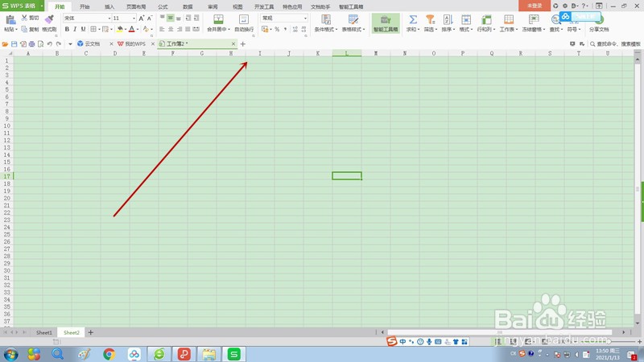Click the Rows and Columns (行和列) icon
Screen dimensions: 644x362
(x=486, y=19)
